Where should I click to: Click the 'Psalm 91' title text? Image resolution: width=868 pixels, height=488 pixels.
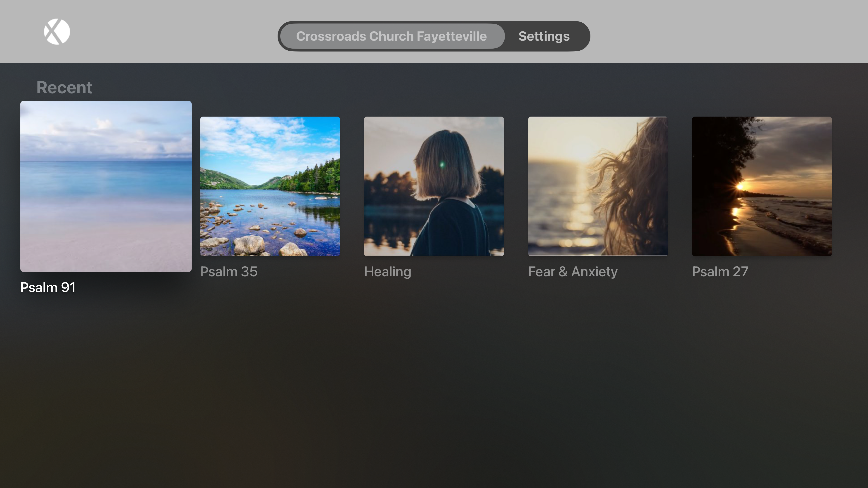pyautogui.click(x=48, y=287)
